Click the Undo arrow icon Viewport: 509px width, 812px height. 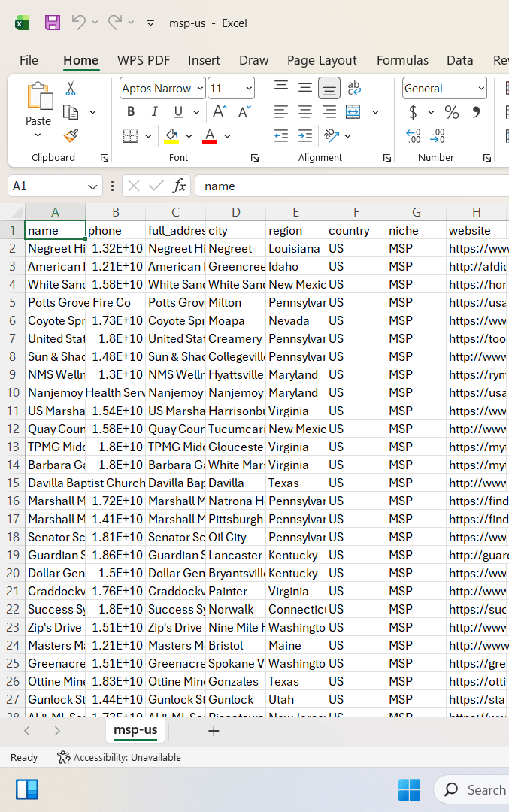(x=79, y=23)
